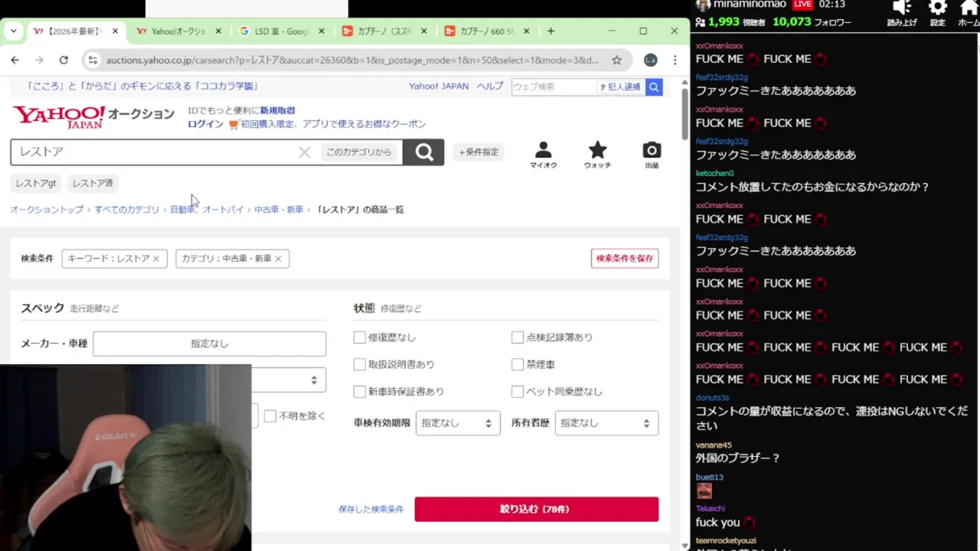Click the Yahoo! JAPAN header link

tap(439, 86)
